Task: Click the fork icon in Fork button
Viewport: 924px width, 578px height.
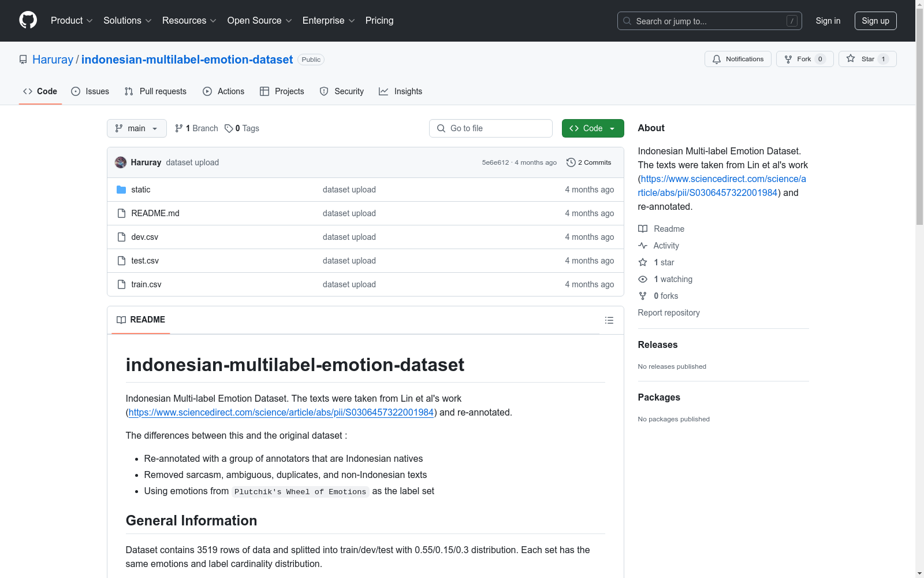Action: pyautogui.click(x=788, y=59)
